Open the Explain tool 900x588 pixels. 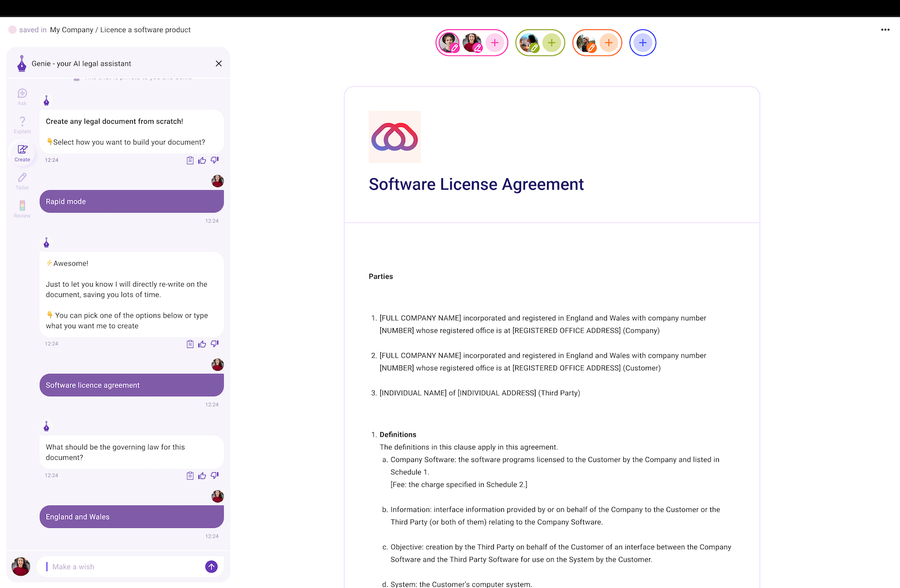(x=22, y=125)
